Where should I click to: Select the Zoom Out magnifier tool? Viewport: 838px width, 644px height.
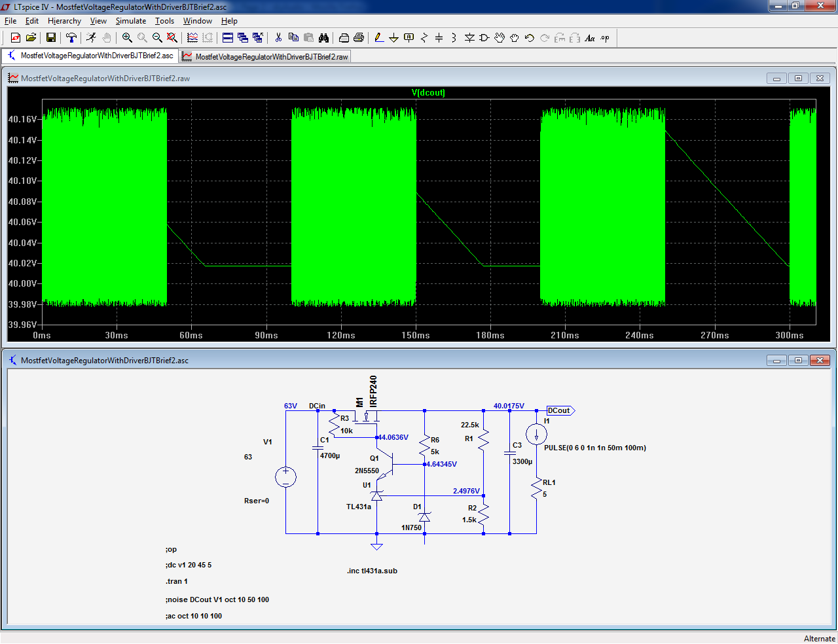pyautogui.click(x=157, y=38)
